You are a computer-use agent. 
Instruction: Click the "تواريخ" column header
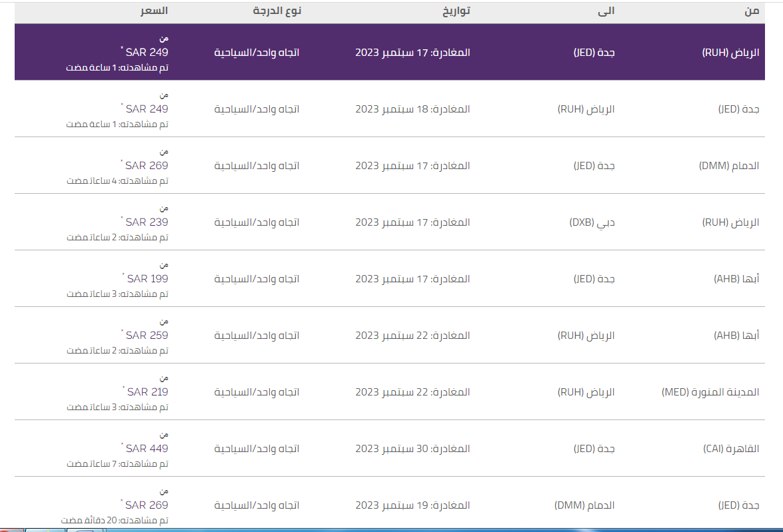click(x=456, y=11)
